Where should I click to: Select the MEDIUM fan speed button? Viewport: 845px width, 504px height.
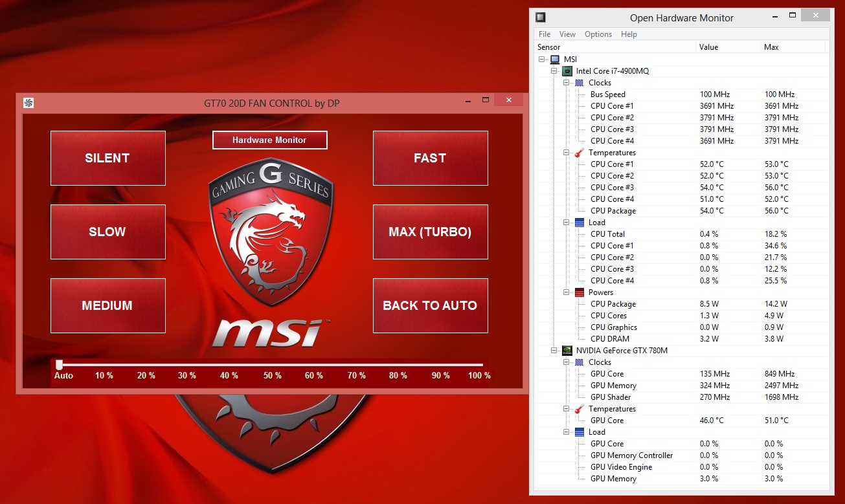pyautogui.click(x=108, y=305)
